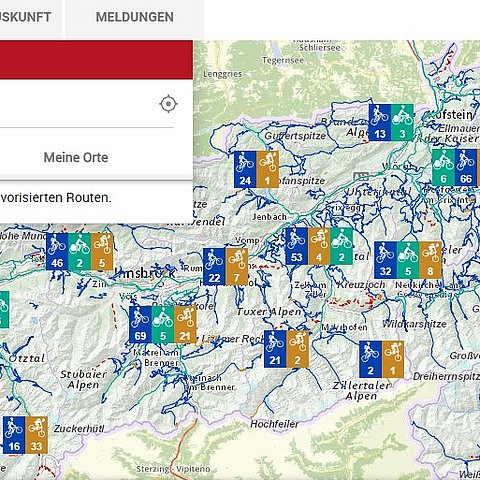
Task: Click green marker with 5 beside 32
Action: coord(408,260)
